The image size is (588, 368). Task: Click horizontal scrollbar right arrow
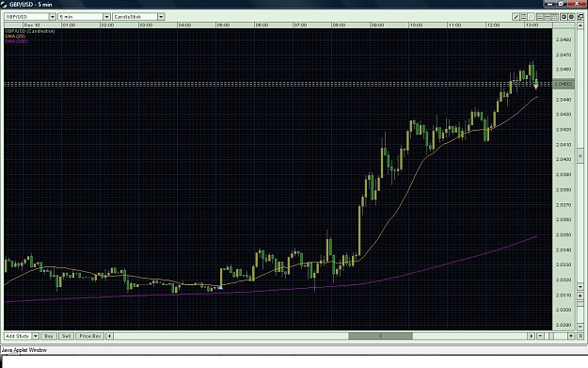point(531,336)
